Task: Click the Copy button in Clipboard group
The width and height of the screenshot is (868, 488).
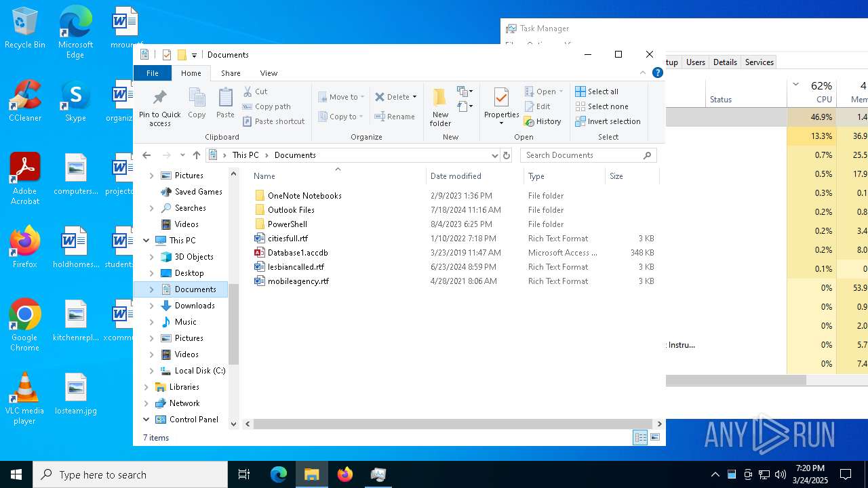Action: pyautogui.click(x=197, y=103)
